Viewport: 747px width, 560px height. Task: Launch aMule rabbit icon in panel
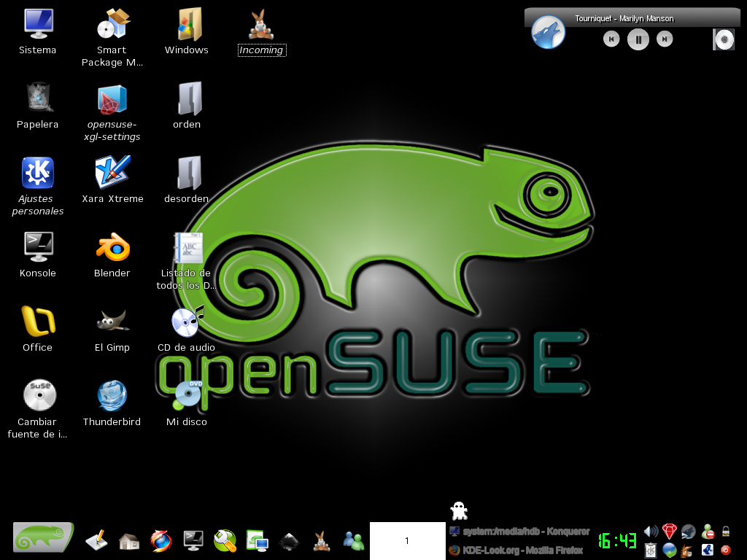[322, 541]
